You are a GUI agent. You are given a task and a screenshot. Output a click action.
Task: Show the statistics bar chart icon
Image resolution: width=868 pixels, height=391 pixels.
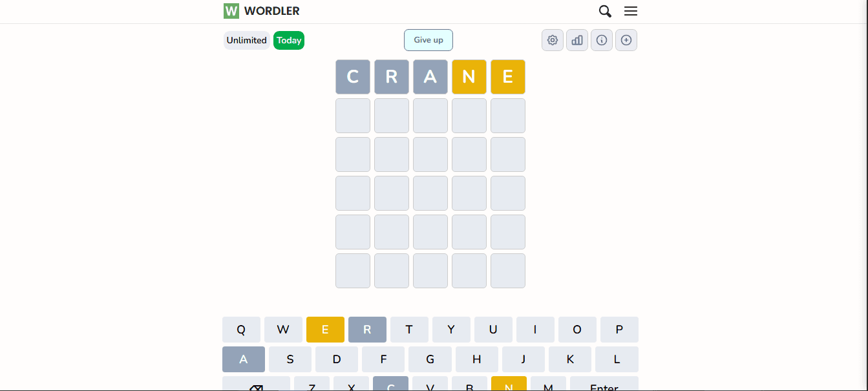(x=577, y=40)
